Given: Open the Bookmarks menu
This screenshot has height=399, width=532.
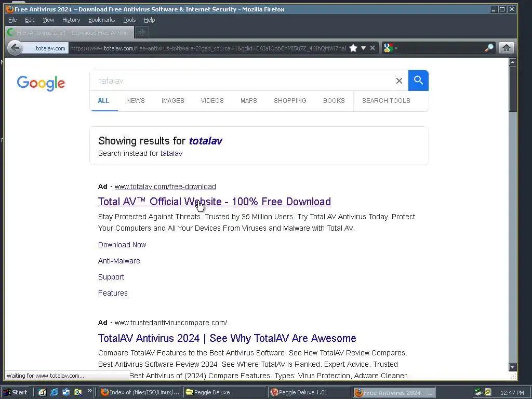Looking at the screenshot, I should (x=101, y=20).
